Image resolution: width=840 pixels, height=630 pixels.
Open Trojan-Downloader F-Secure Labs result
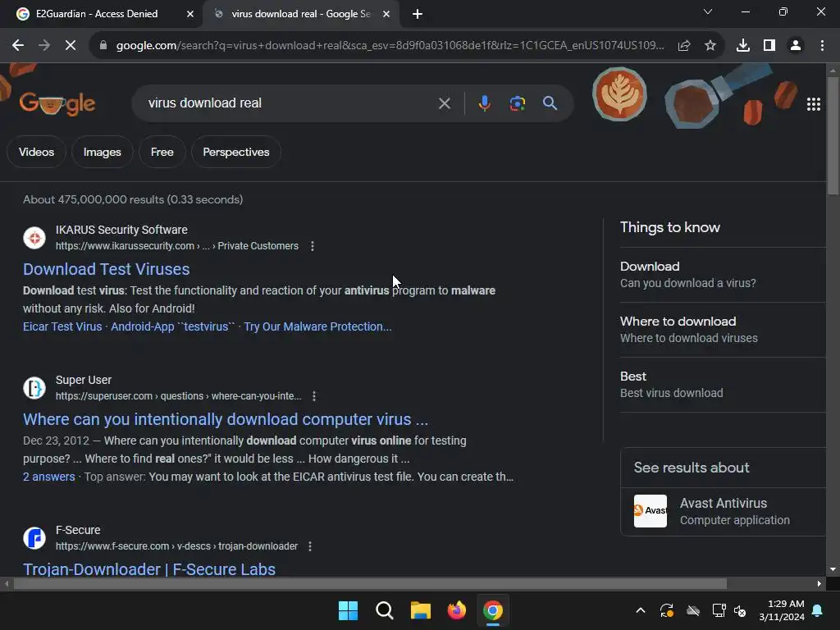(149, 569)
